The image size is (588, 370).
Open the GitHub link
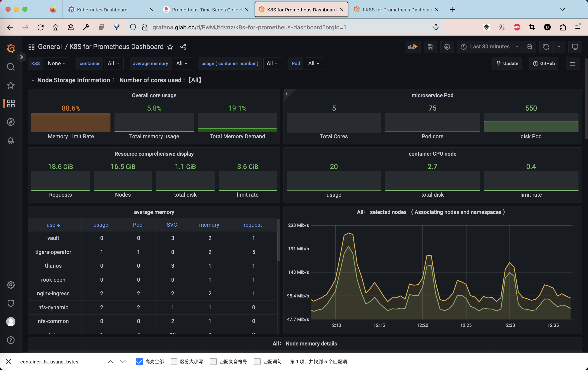pyautogui.click(x=544, y=64)
